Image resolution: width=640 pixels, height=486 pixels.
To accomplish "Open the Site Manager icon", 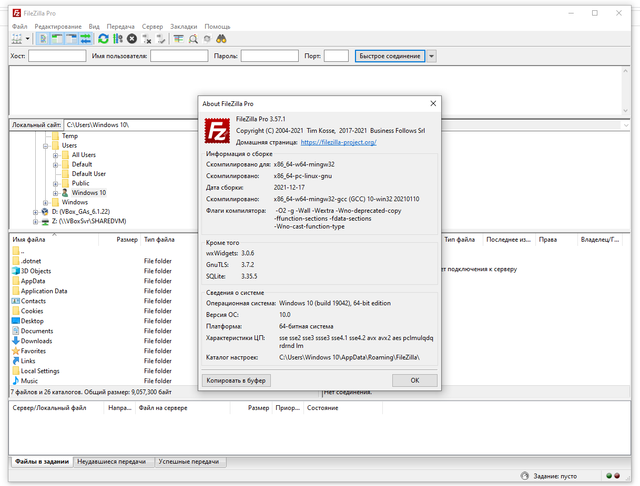I will pos(17,39).
